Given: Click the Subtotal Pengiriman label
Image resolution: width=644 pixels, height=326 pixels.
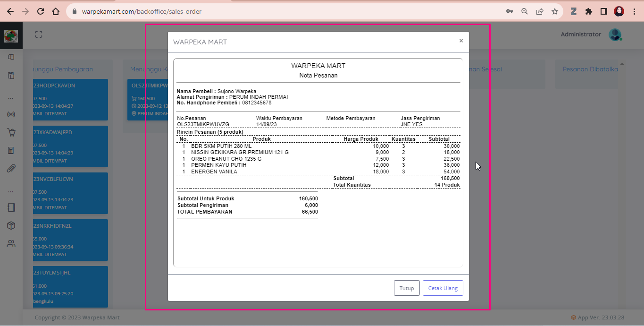Looking at the screenshot, I should (x=203, y=205).
